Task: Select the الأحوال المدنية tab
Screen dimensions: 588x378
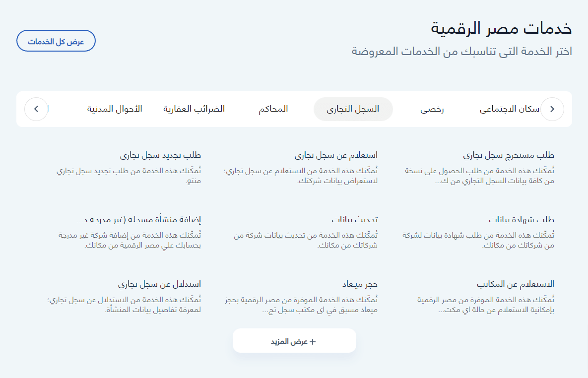Action: [x=115, y=109]
